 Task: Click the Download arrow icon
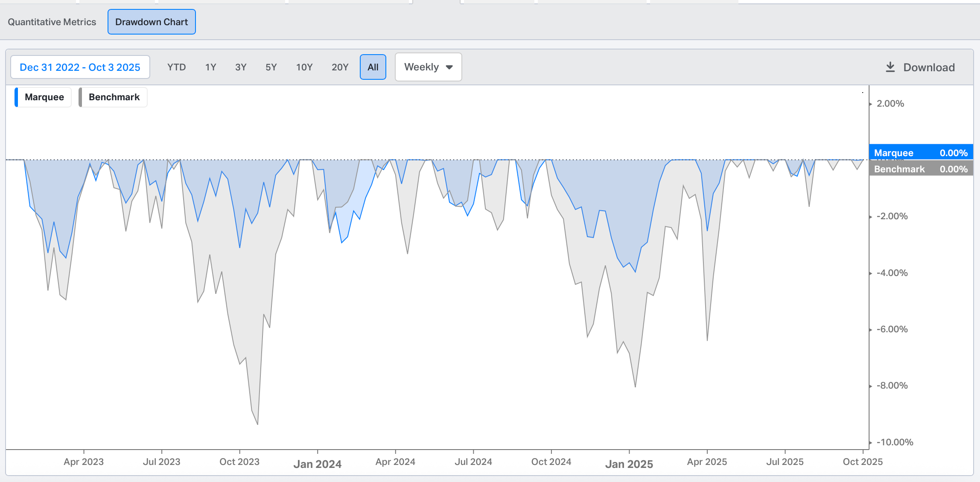890,67
